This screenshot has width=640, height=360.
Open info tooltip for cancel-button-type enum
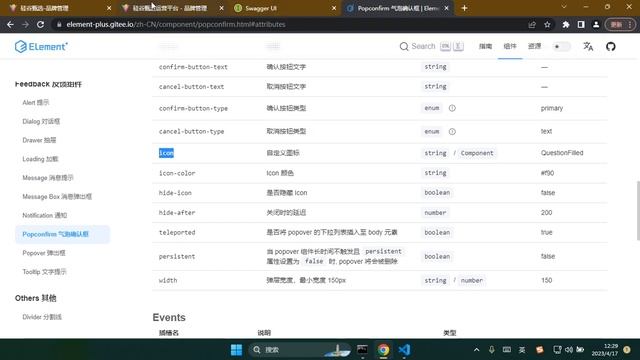pos(452,131)
